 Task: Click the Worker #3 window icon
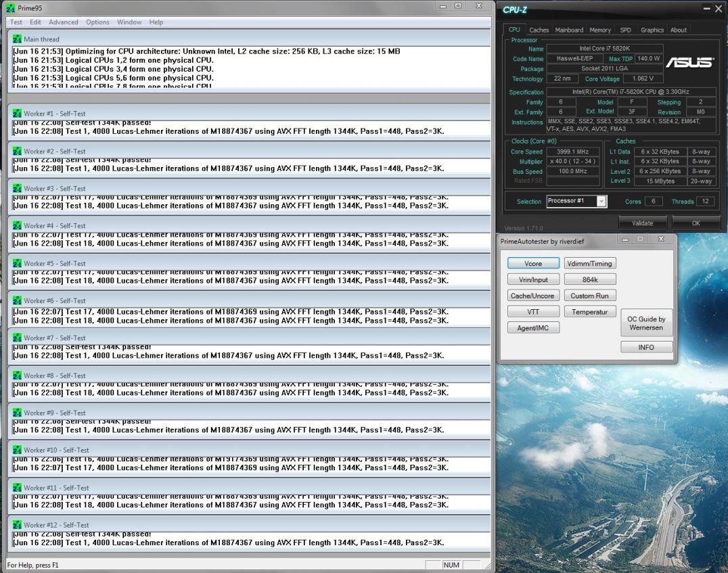[17, 188]
